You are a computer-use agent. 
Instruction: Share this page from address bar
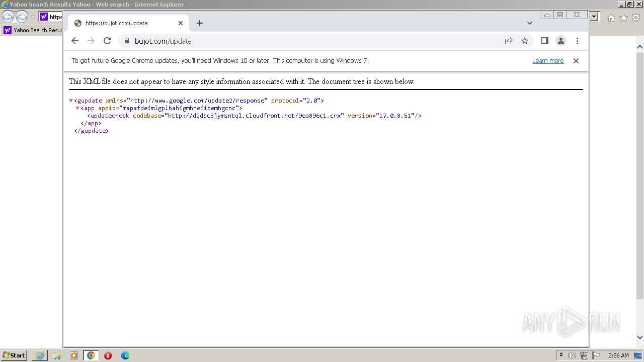[509, 41]
